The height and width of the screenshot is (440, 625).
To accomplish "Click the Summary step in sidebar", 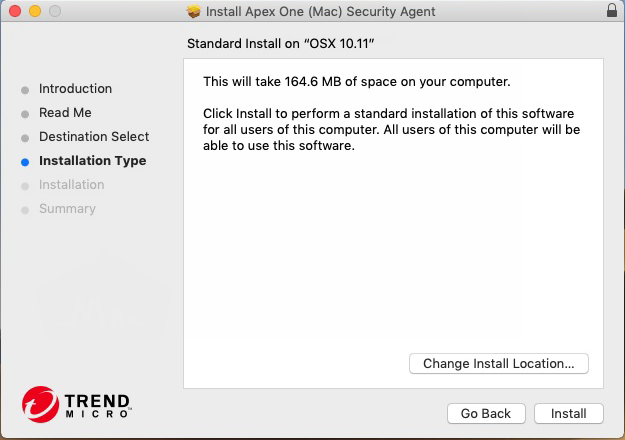I will (67, 209).
